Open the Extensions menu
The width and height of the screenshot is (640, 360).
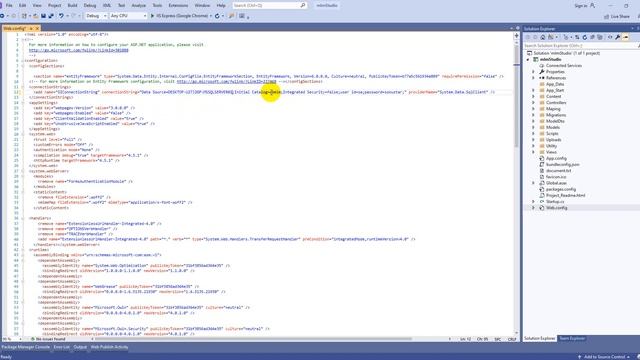pos(178,6)
